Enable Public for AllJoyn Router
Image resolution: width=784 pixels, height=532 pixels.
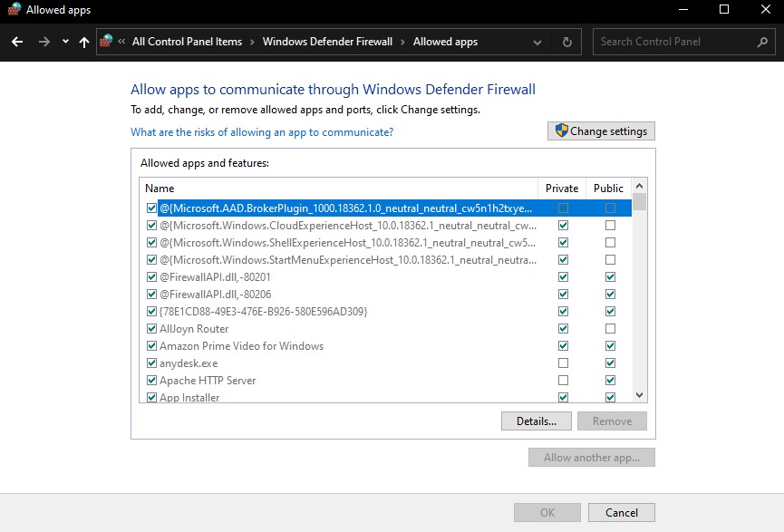coord(611,328)
